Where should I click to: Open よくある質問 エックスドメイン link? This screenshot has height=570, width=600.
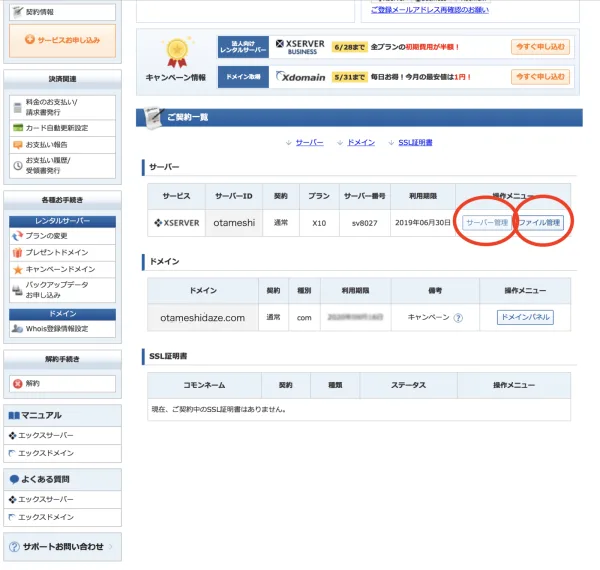coord(62,517)
